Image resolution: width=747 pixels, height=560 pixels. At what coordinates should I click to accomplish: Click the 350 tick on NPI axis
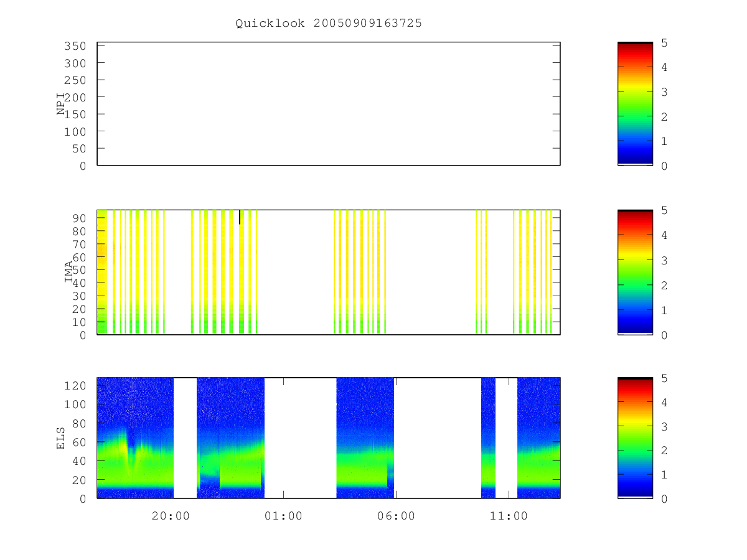74,46
